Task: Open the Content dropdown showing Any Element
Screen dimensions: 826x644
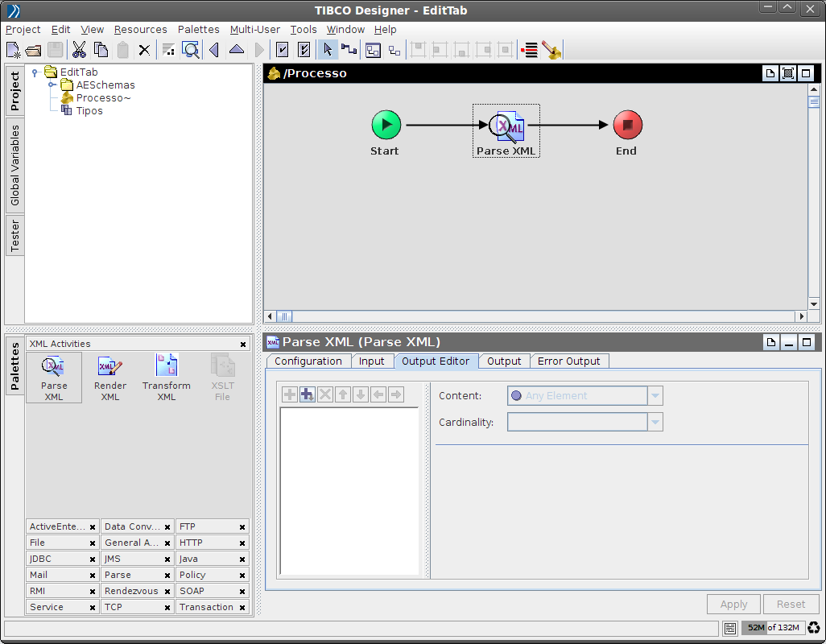Action: pyautogui.click(x=655, y=395)
